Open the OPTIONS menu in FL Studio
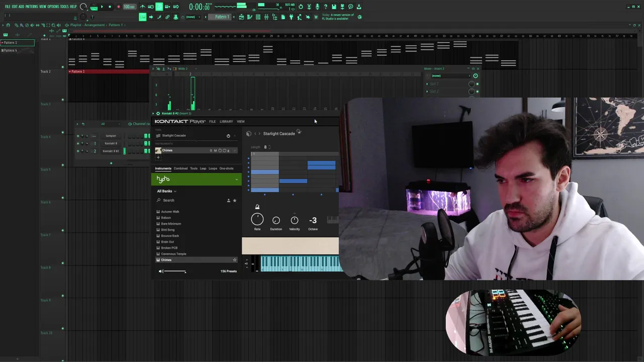The image size is (644, 362). point(53,7)
